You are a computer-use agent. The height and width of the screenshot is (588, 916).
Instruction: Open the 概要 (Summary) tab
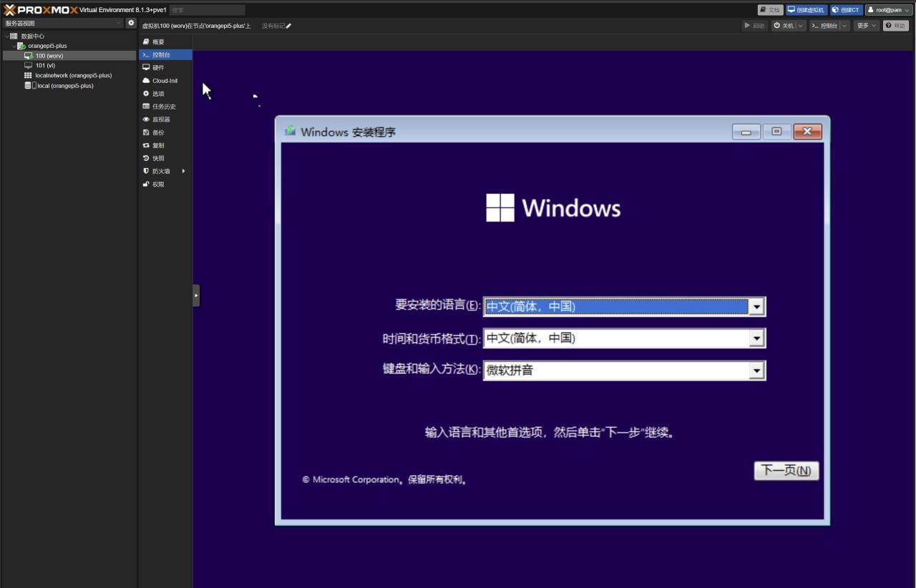[165, 42]
